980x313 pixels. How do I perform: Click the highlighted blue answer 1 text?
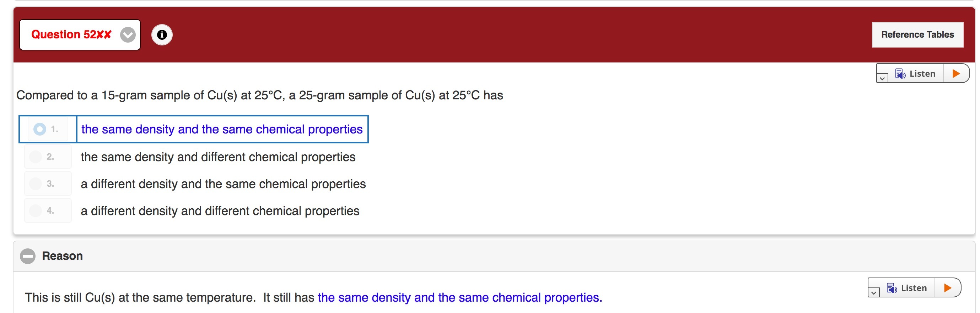point(222,129)
